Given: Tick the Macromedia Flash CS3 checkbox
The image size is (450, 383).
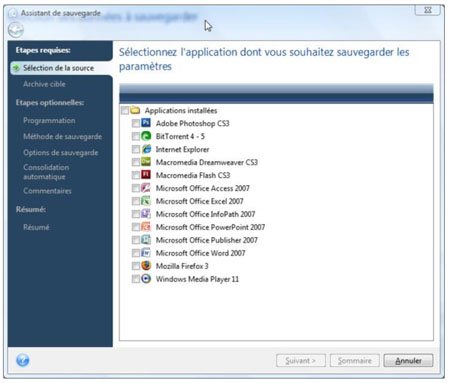Looking at the screenshot, I should pyautogui.click(x=136, y=175).
